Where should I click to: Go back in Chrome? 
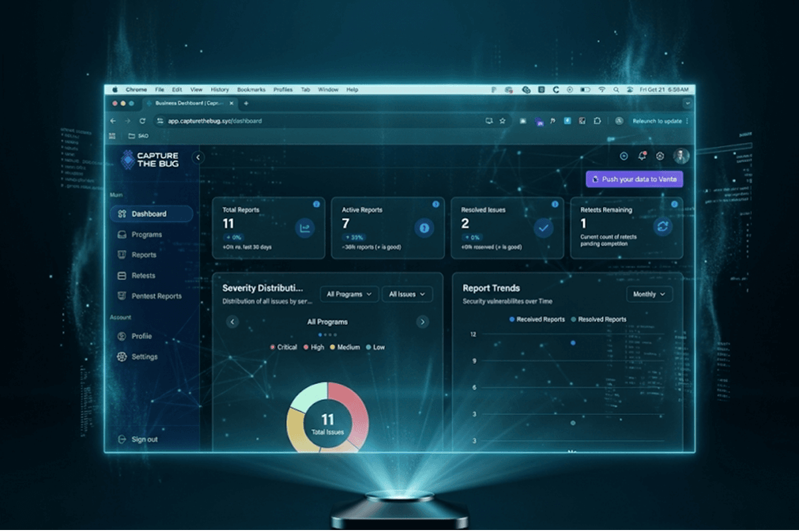point(113,121)
